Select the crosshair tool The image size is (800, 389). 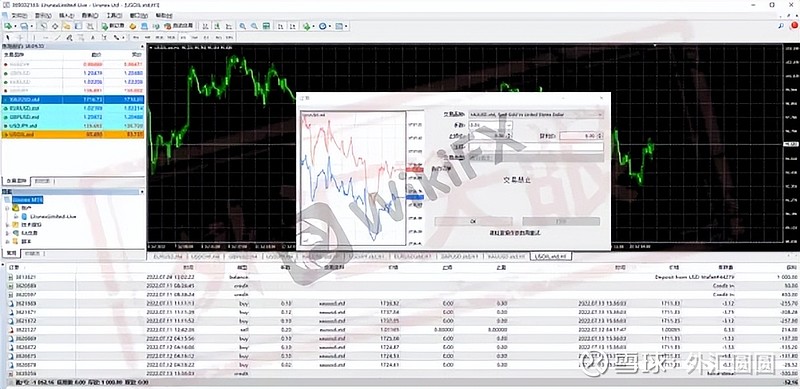[20, 37]
